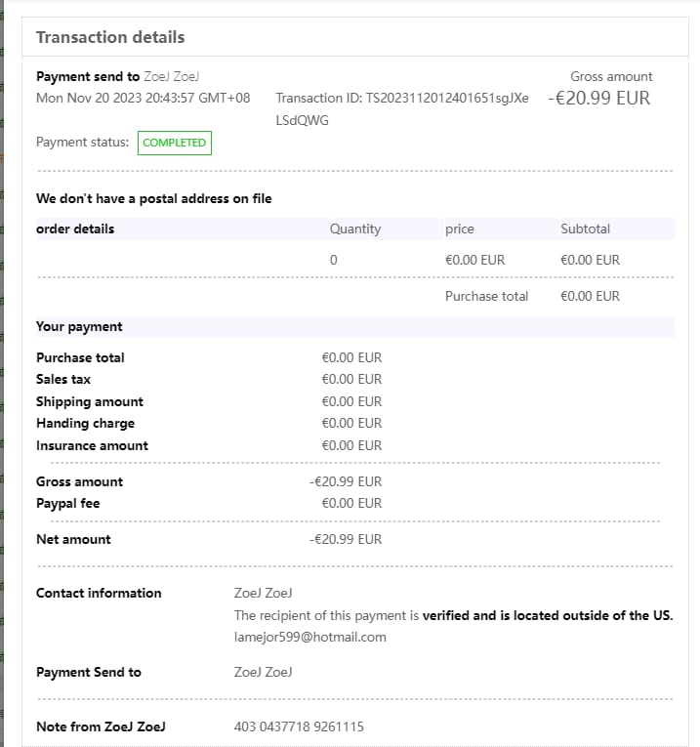
Task: Click the Quantity column header
Action: point(355,228)
